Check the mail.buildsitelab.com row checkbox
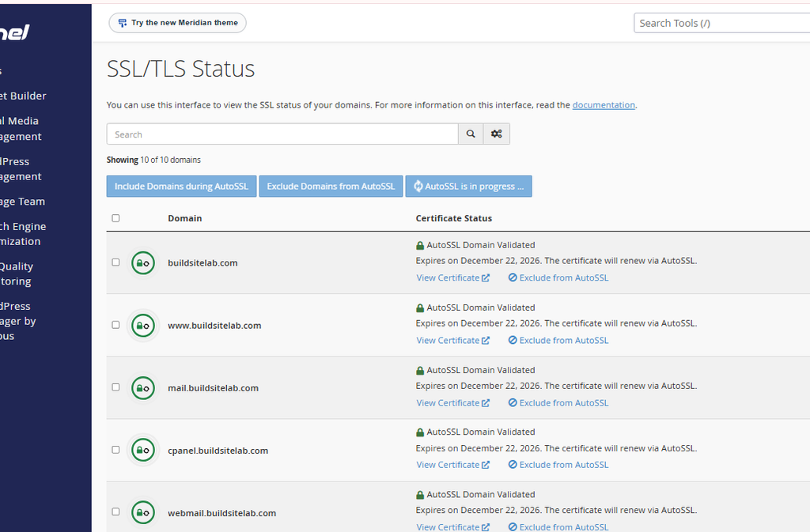The width and height of the screenshot is (810, 532). (x=115, y=387)
